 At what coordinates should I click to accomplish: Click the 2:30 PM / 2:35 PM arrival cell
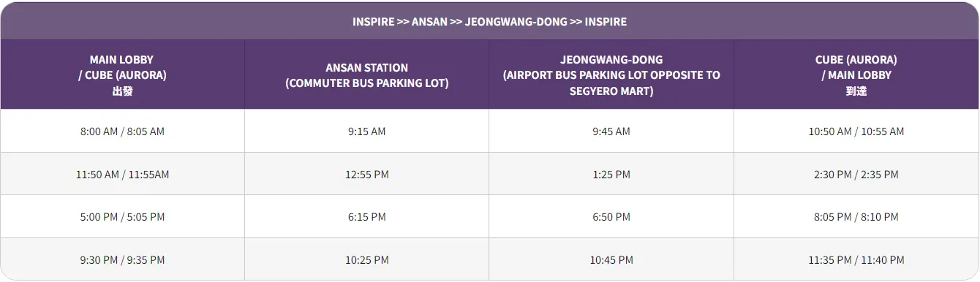click(x=856, y=174)
